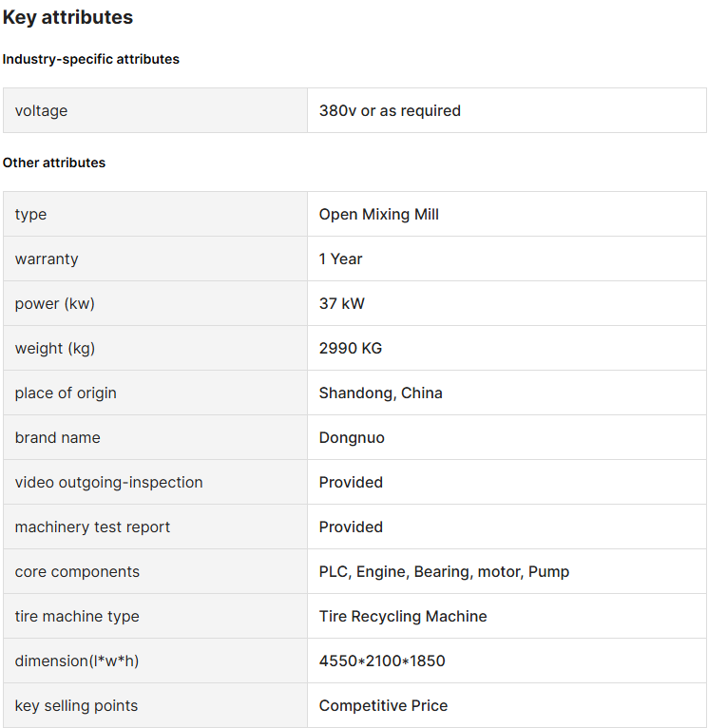Click the Competitive Price value
This screenshot has height=728, width=708.
click(384, 706)
